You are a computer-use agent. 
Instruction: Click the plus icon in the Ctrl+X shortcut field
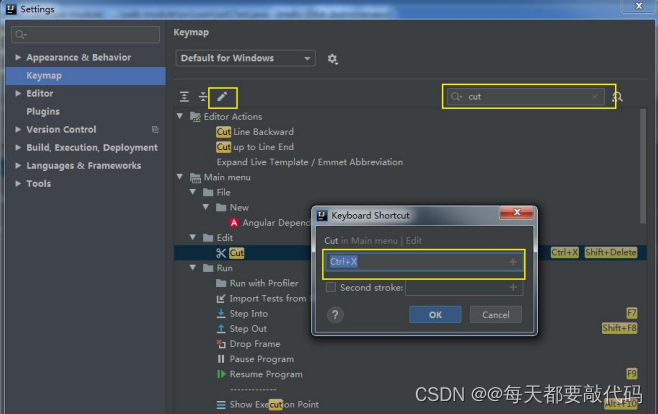coord(513,262)
